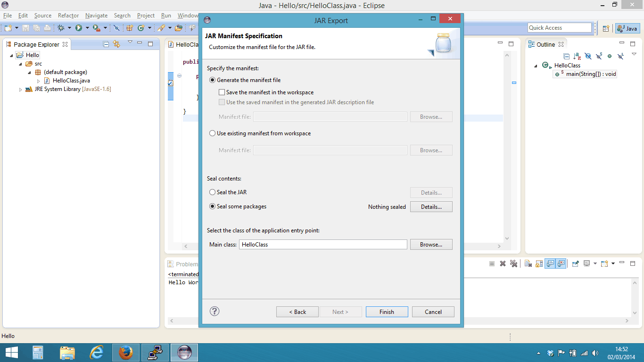Click the Print icon in Eclipse toolbar

[x=47, y=28]
